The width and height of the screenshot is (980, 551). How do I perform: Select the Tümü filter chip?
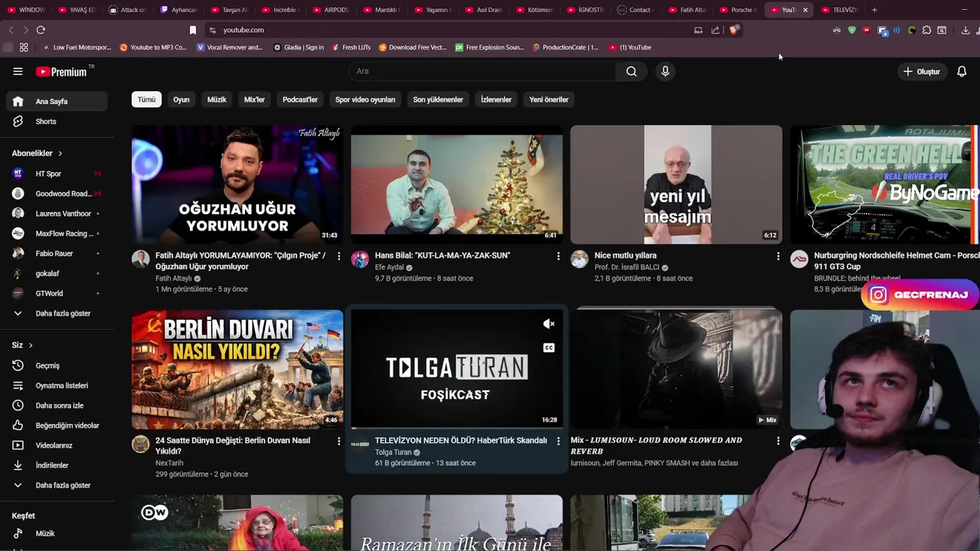click(146, 99)
